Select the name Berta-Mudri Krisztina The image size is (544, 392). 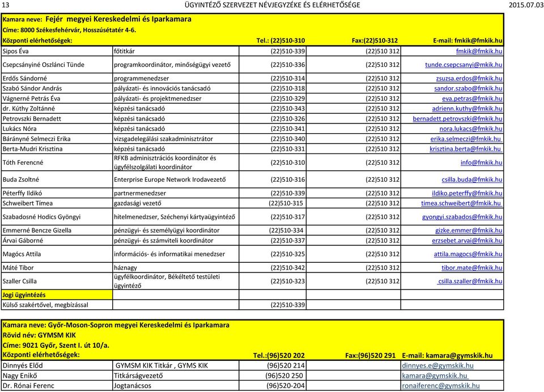[33, 149]
